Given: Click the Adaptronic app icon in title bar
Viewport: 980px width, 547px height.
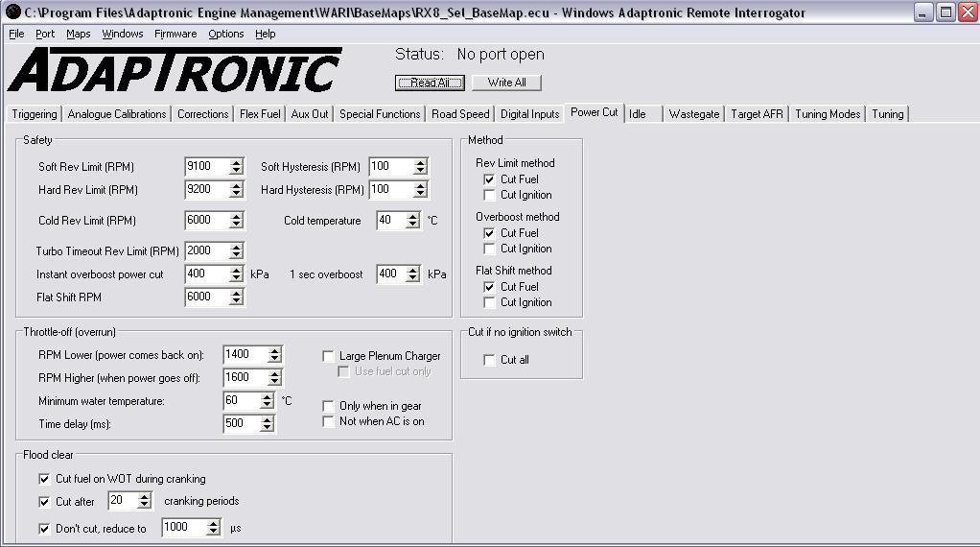Looking at the screenshot, I should 12,12.
